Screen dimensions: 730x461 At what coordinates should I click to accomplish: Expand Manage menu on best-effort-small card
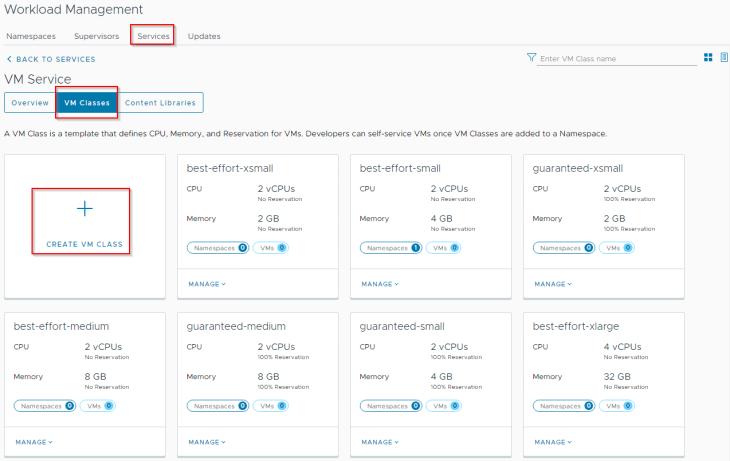click(x=380, y=284)
